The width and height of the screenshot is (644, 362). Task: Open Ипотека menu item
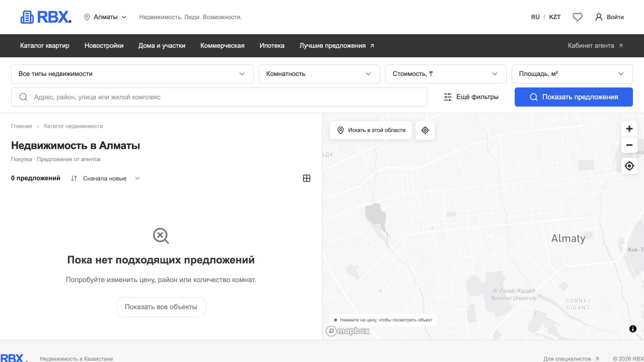click(x=272, y=45)
